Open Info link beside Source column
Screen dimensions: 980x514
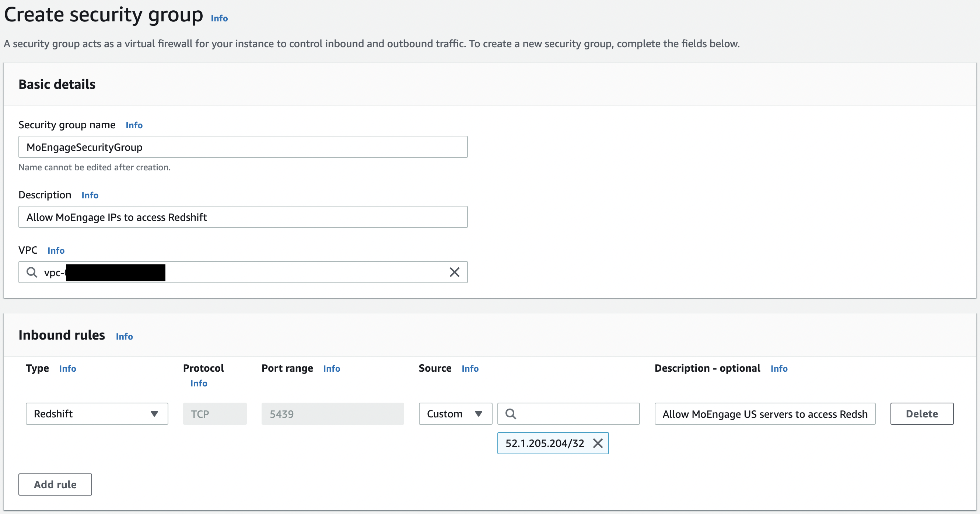tap(470, 369)
